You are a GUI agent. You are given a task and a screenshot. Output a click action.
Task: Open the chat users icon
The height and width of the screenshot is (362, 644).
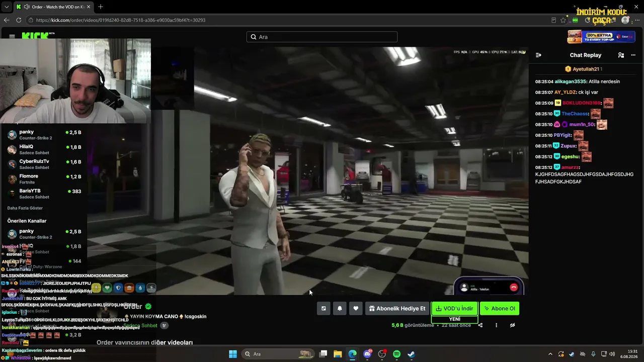pos(621,55)
